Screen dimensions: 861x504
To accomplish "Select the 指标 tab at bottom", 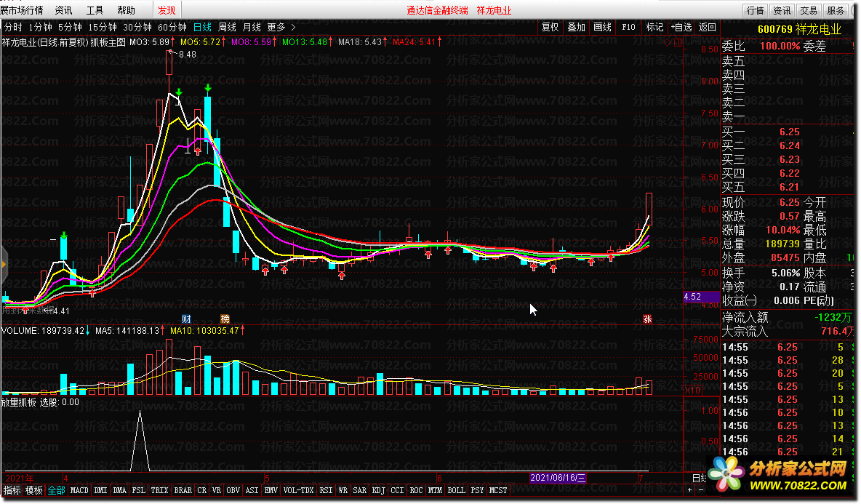I will click(x=12, y=490).
